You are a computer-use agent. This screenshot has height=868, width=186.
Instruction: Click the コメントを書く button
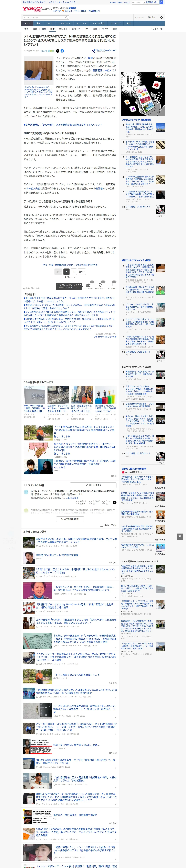(93, 485)
